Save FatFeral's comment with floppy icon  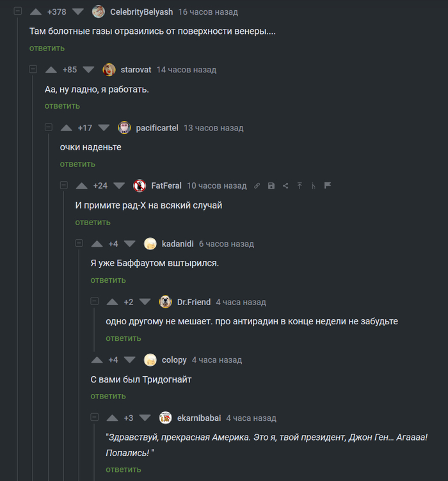(x=271, y=185)
